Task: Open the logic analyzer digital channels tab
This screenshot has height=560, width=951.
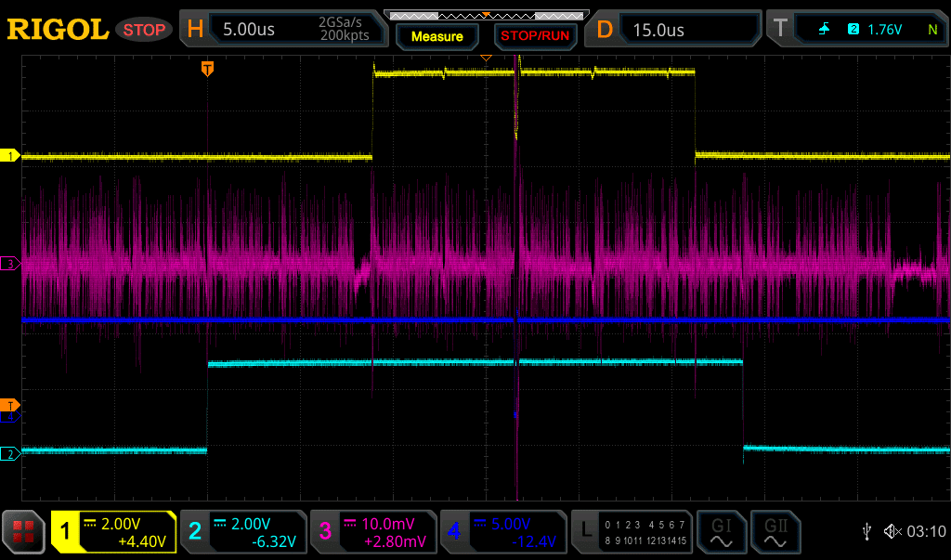Action: tap(632, 531)
